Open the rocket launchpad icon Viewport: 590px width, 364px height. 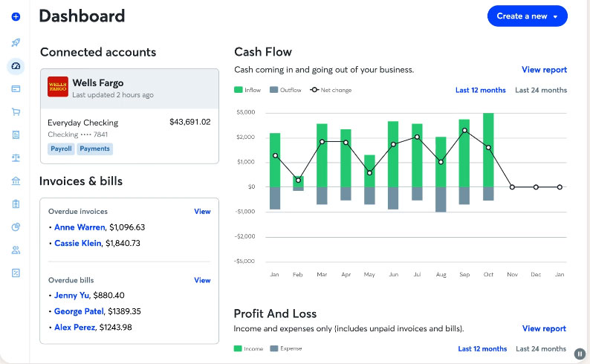tap(16, 42)
